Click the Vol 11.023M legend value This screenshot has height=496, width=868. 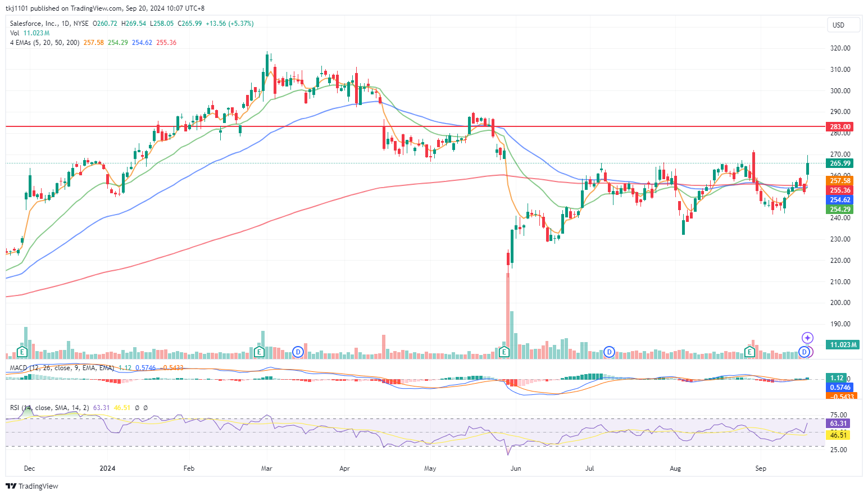point(37,33)
